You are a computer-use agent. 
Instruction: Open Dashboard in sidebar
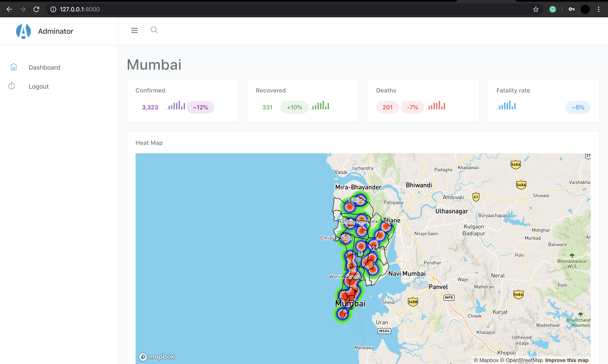tap(44, 67)
